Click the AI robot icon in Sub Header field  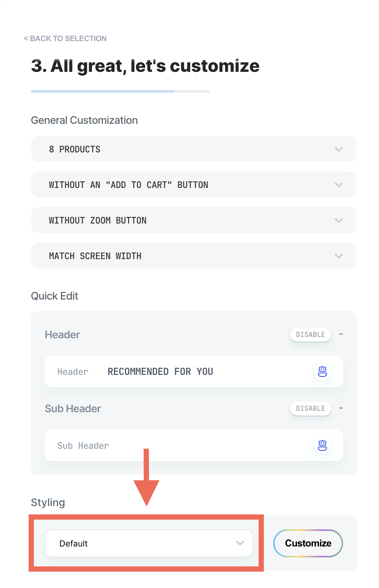pos(322,445)
